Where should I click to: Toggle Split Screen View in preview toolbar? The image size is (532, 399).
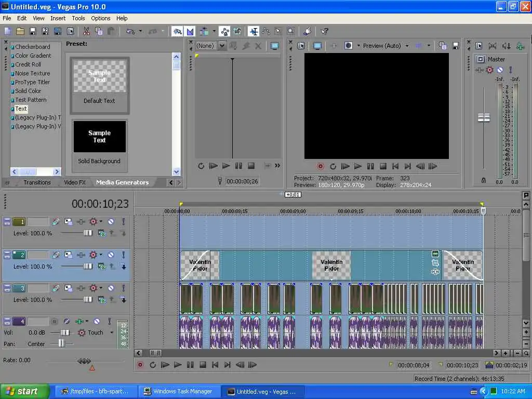348,46
